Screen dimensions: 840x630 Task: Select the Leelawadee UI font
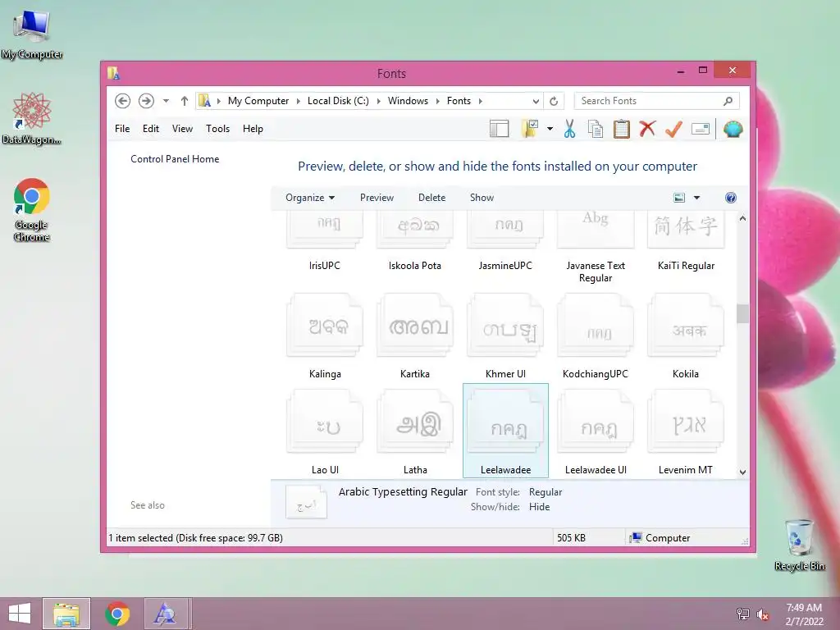click(x=596, y=431)
